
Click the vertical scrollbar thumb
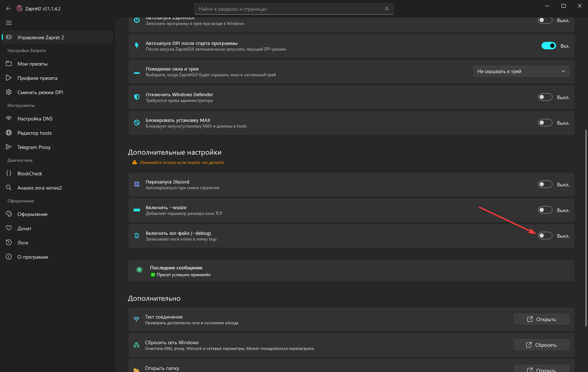pyautogui.click(x=586, y=228)
